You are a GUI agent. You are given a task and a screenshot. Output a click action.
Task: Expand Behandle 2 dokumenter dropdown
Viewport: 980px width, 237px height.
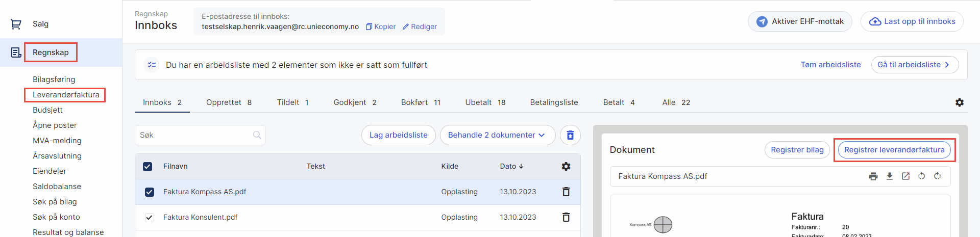[x=497, y=135]
